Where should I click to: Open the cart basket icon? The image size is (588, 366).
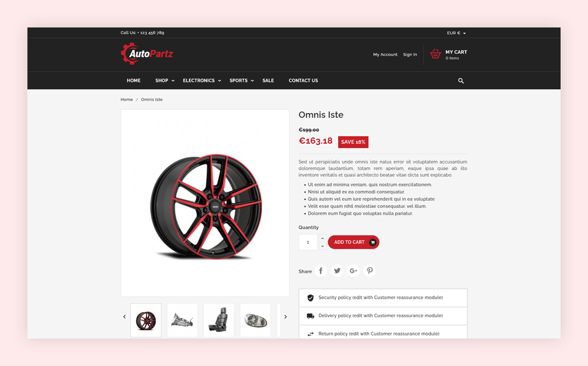click(436, 54)
